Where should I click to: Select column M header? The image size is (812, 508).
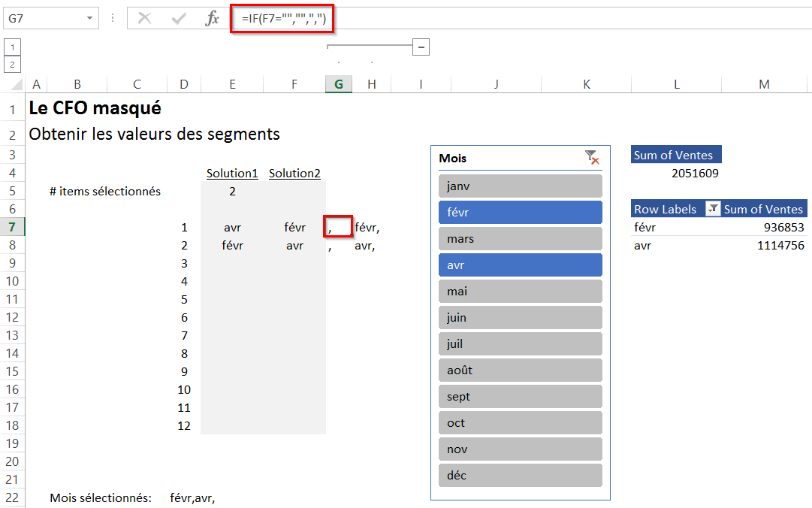coord(764,84)
